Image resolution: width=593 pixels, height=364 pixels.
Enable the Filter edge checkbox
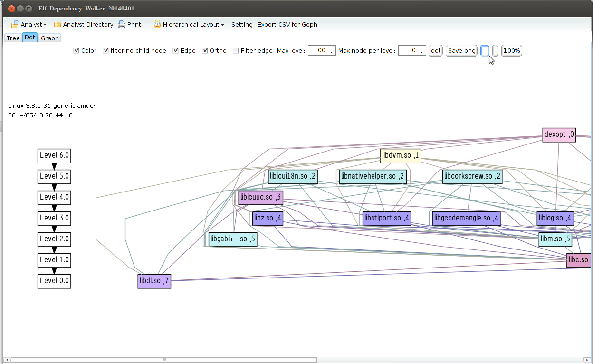point(236,51)
